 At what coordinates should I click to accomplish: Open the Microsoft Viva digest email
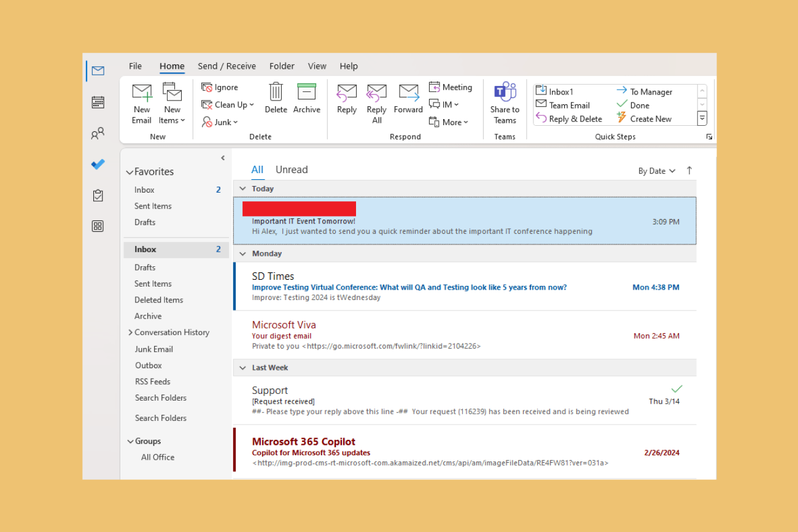(465, 335)
